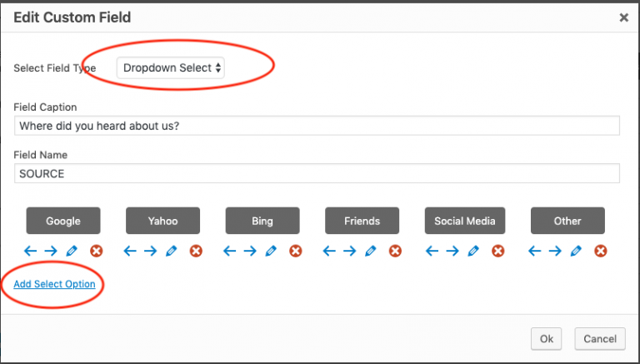Image resolution: width=640 pixels, height=364 pixels.
Task: Move the Google option right
Action: pos(51,251)
